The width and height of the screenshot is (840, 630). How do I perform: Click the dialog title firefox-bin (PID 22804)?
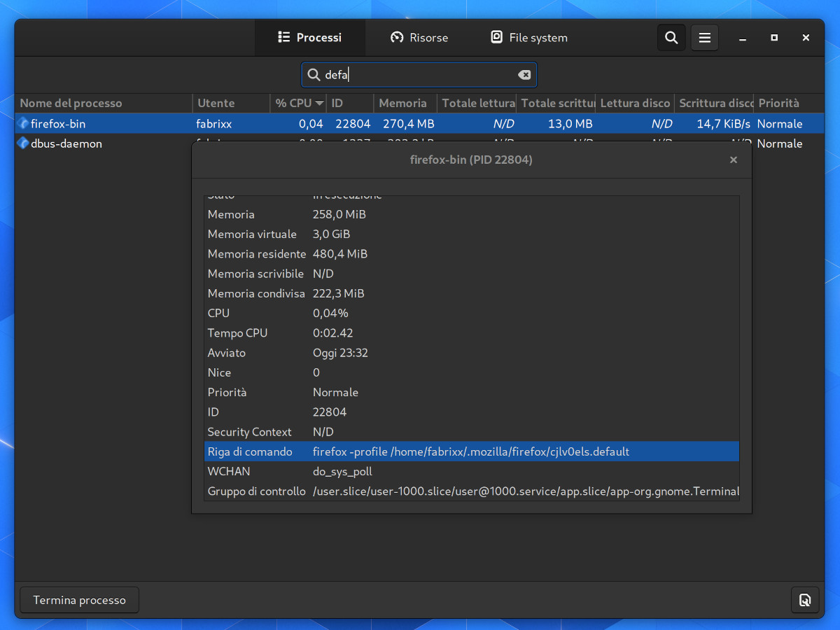click(x=471, y=160)
